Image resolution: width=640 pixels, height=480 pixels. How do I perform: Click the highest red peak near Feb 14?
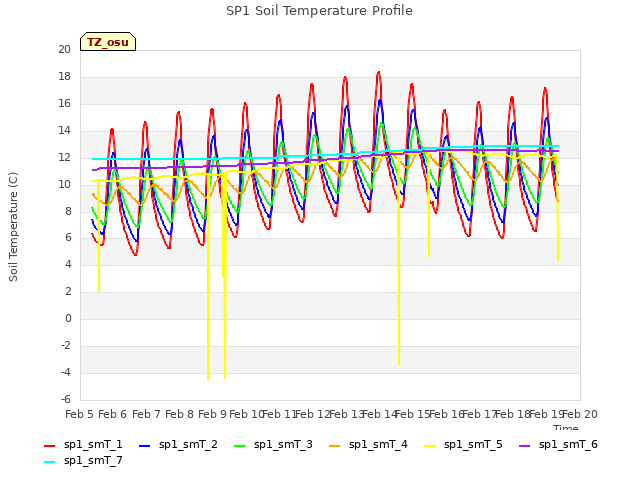379,73
